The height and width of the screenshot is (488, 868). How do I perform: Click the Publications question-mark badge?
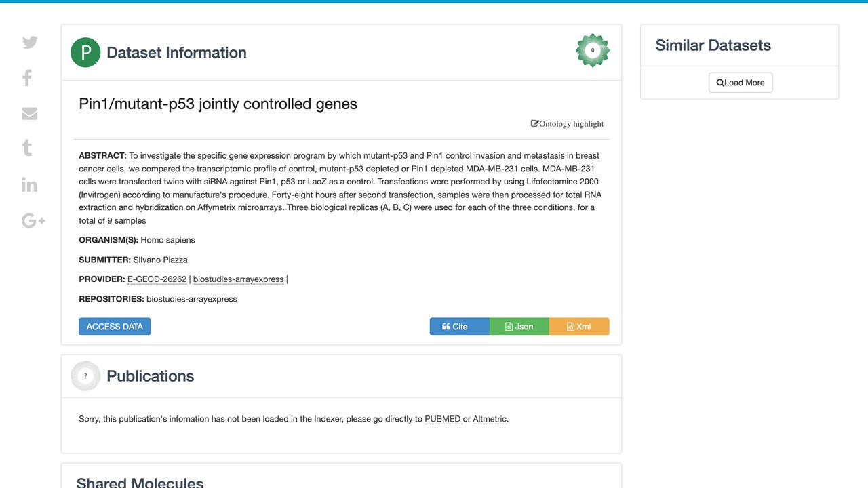tap(85, 376)
